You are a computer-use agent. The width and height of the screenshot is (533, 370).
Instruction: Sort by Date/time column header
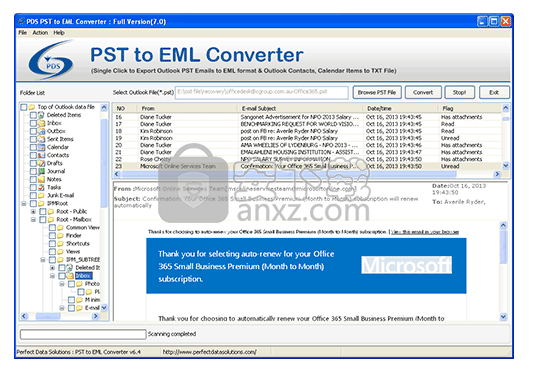[401, 108]
